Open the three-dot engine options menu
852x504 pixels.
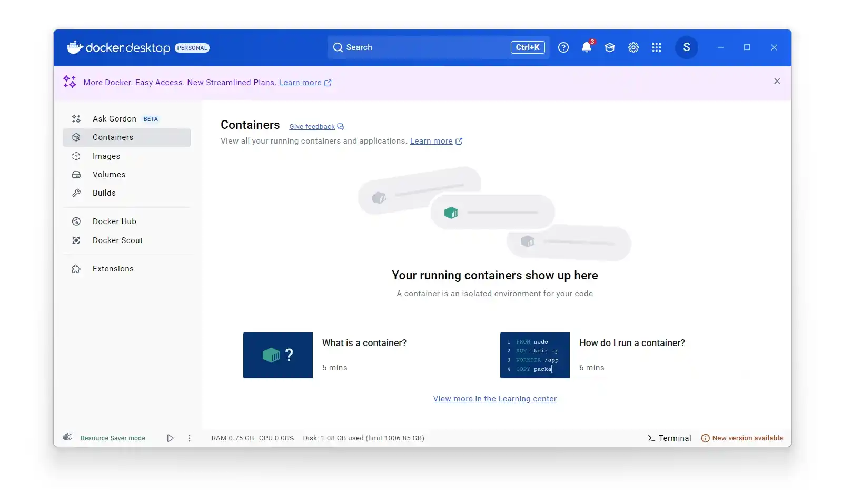[x=190, y=438]
